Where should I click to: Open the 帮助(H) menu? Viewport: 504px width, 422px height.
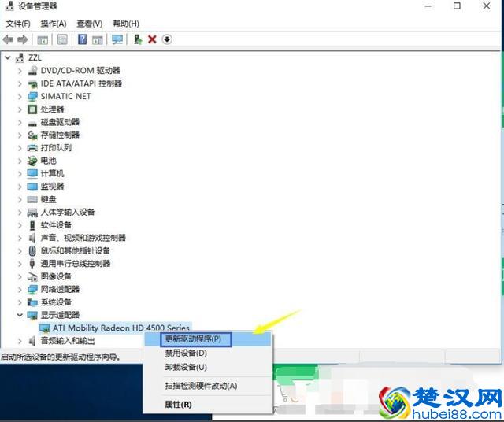tap(126, 24)
